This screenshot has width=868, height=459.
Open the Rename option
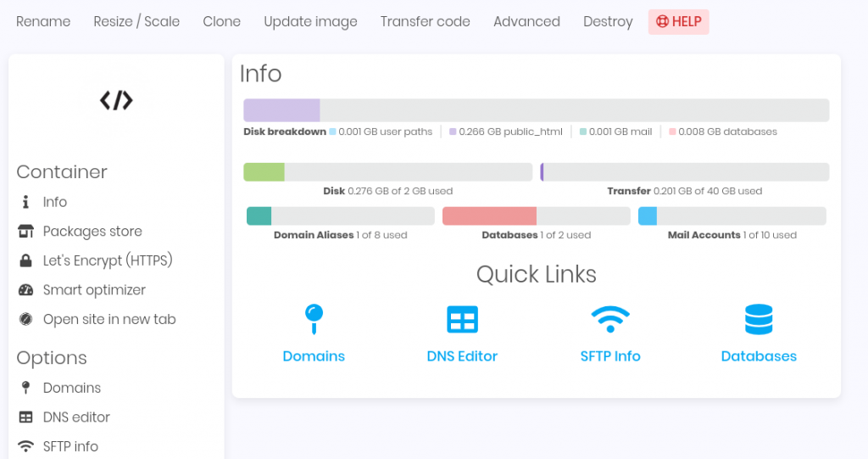click(x=43, y=21)
